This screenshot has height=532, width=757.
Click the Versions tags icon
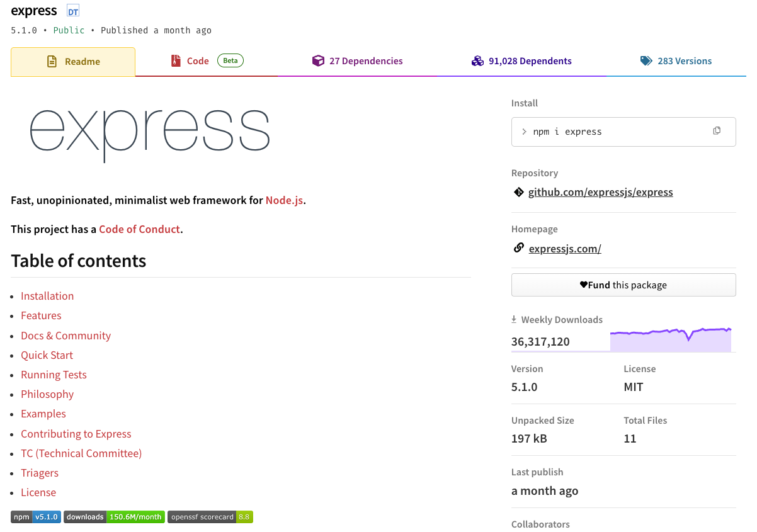point(646,60)
